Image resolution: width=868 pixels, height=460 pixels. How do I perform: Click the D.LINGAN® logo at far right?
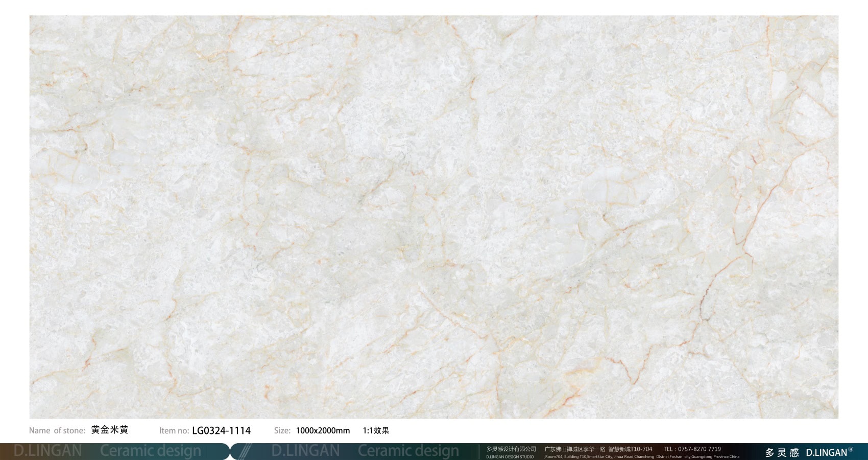[x=829, y=452]
